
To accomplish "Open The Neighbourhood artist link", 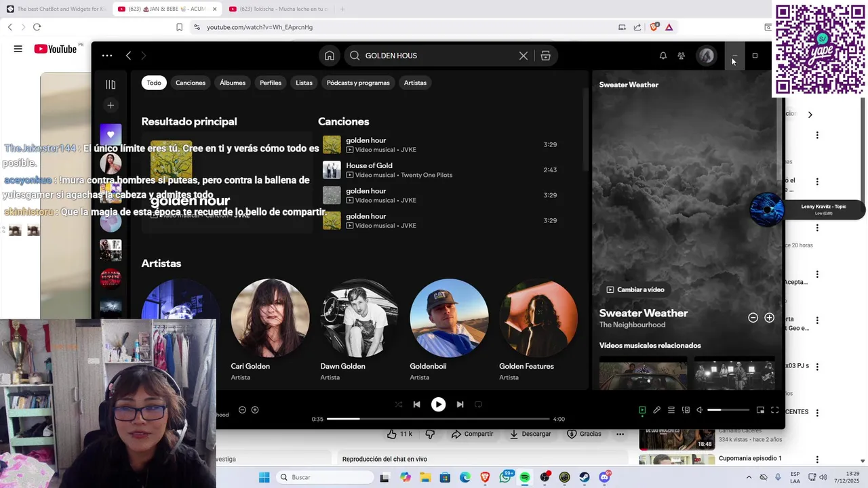I will (632, 325).
